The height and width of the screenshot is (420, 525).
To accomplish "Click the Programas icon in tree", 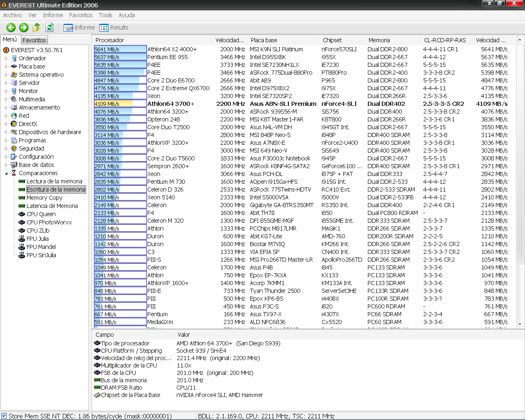I will (14, 140).
